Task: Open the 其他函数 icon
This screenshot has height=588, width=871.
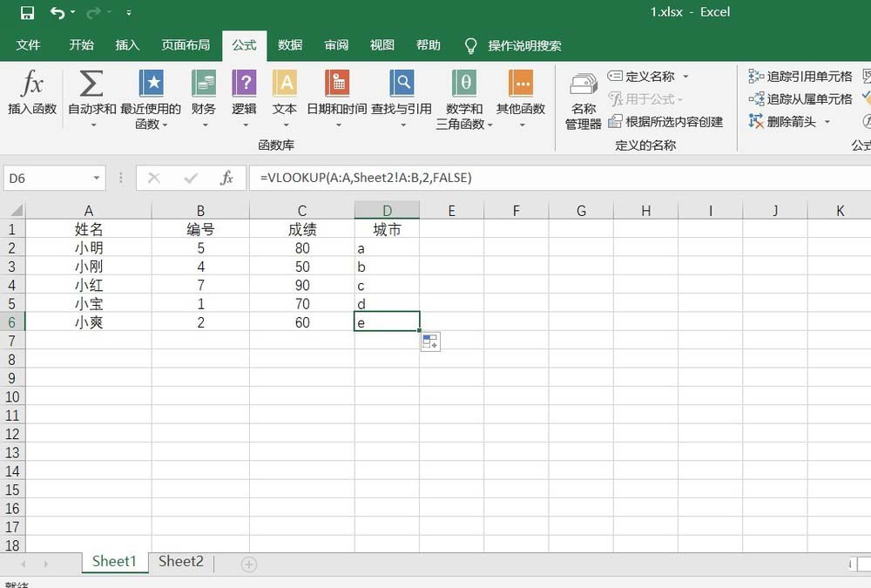Action: (x=521, y=84)
